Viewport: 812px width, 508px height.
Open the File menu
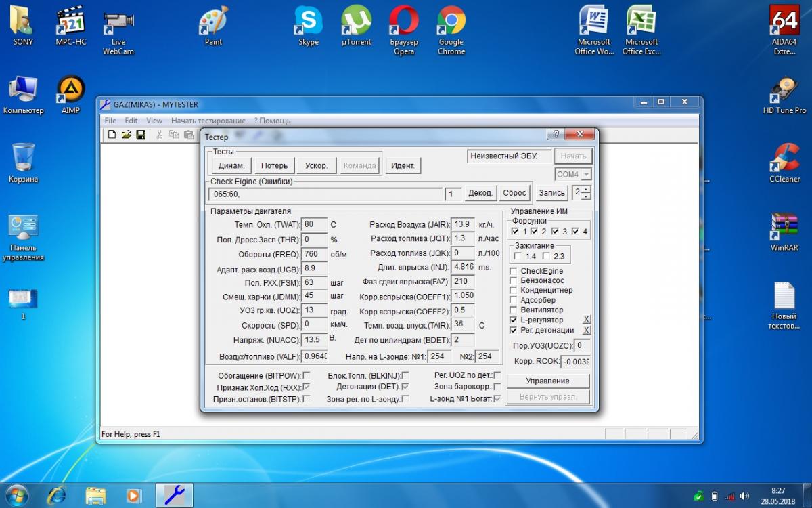click(110, 121)
